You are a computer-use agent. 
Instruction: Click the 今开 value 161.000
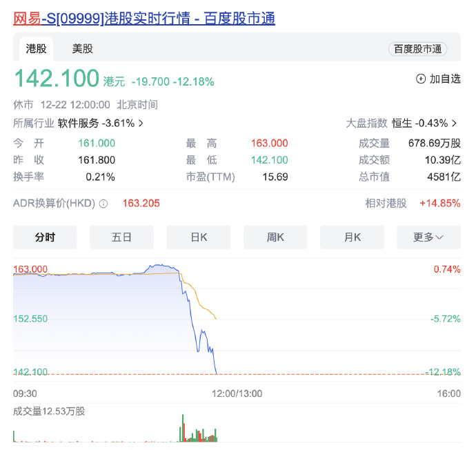coord(97,143)
